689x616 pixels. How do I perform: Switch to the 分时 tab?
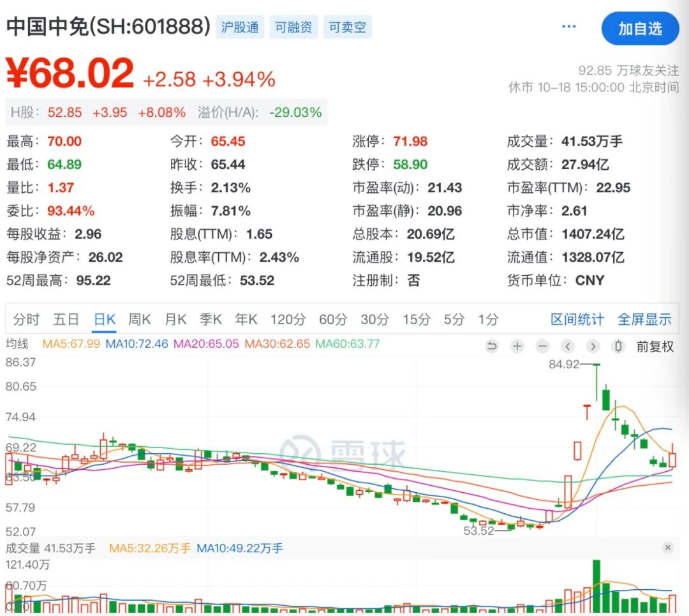click(26, 319)
